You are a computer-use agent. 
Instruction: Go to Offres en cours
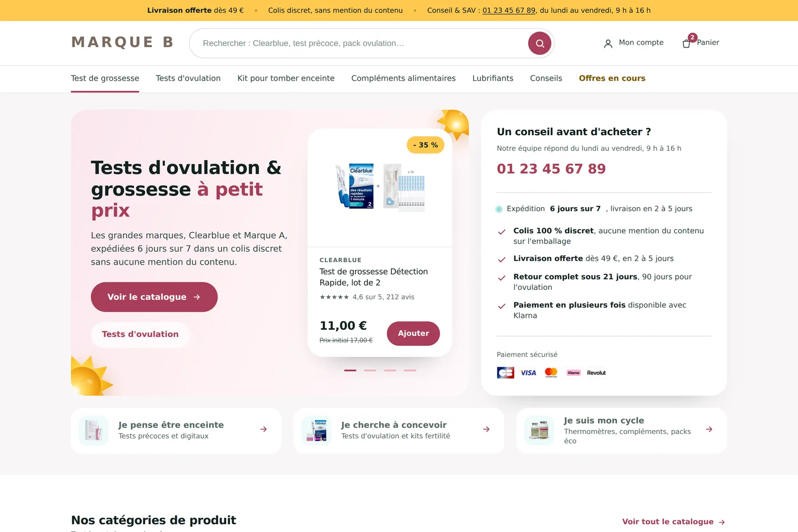[612, 78]
